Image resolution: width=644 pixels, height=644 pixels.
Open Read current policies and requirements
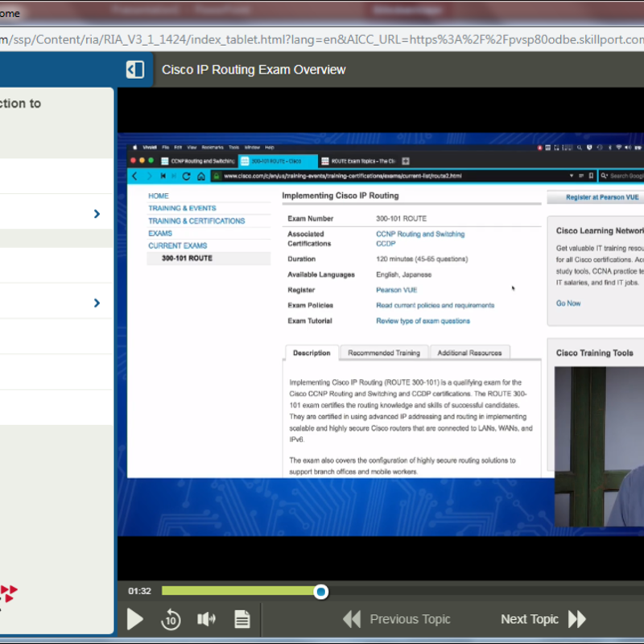pyautogui.click(x=435, y=305)
